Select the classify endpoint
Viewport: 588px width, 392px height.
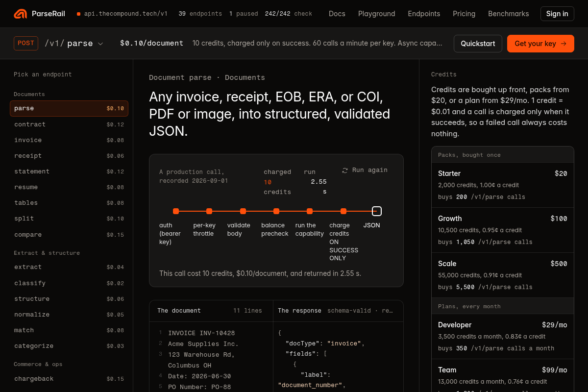tap(69, 283)
